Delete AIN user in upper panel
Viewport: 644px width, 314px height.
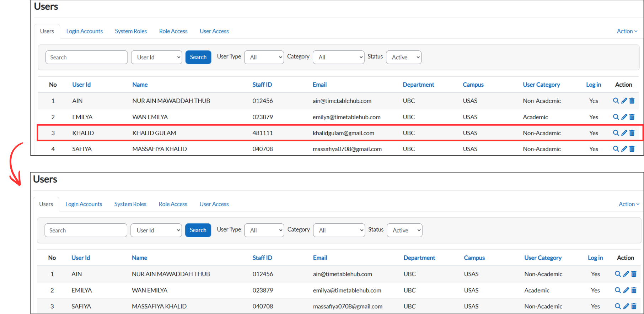point(632,101)
